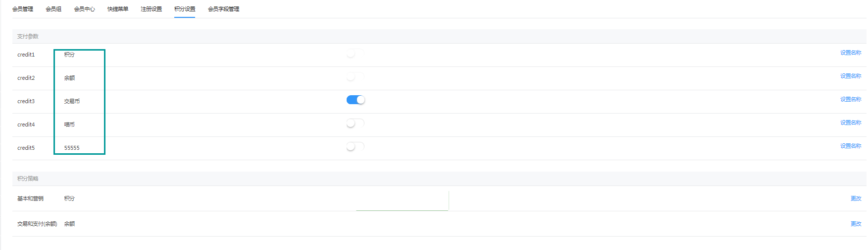Enable the credit1 积分 toggle switch
The image size is (868, 250).
[x=356, y=53]
